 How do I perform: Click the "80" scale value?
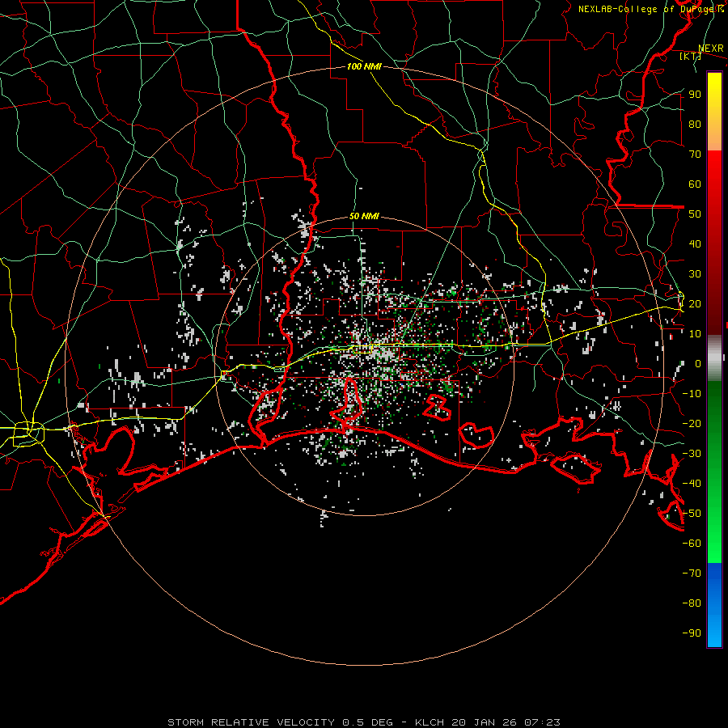point(695,124)
